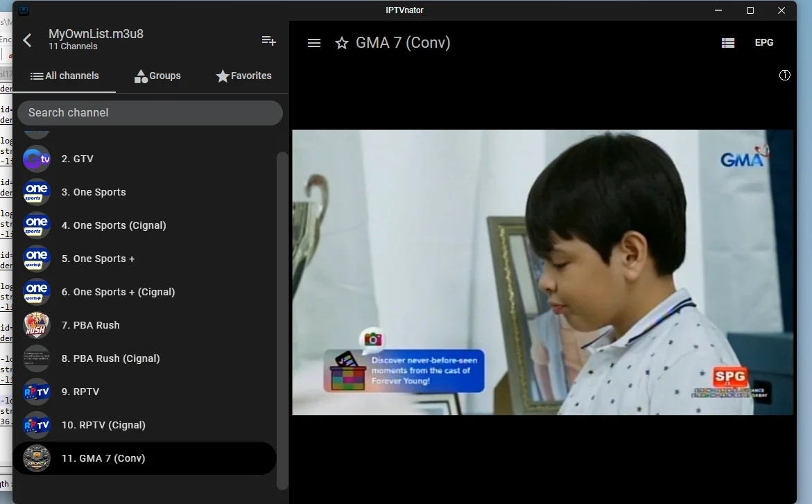Screen dimensions: 812x504
Task: Minimize the IPTVnator window
Action: tap(718, 10)
